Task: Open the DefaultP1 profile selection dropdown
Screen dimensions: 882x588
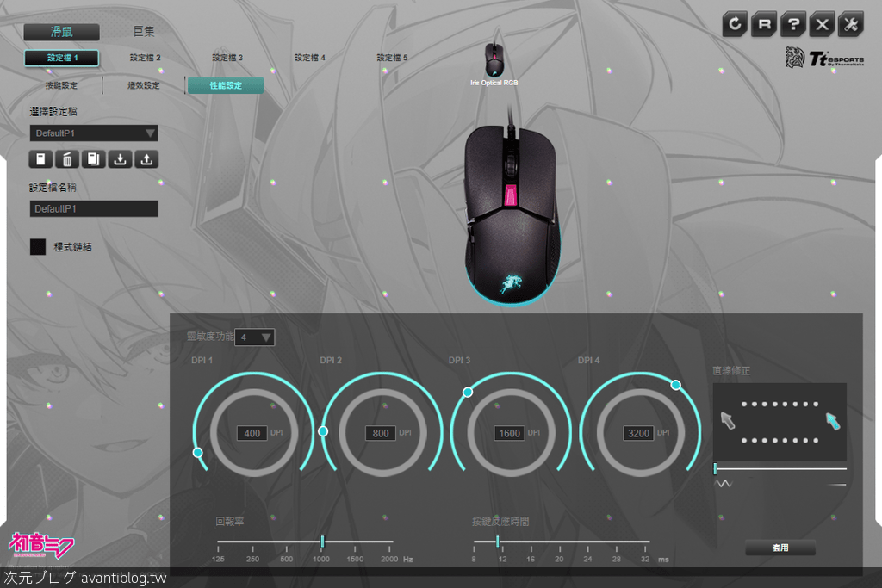Action: [94, 133]
